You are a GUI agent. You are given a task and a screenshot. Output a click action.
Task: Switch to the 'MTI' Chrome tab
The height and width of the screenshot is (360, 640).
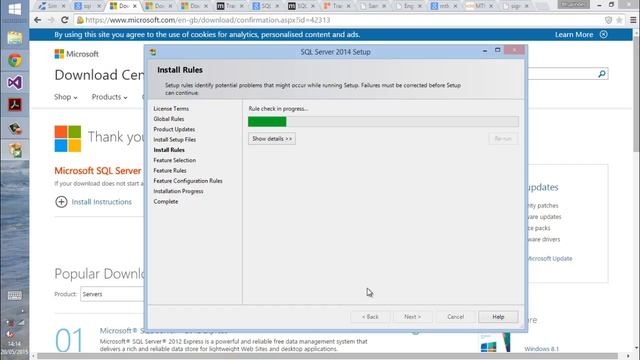coord(479,6)
